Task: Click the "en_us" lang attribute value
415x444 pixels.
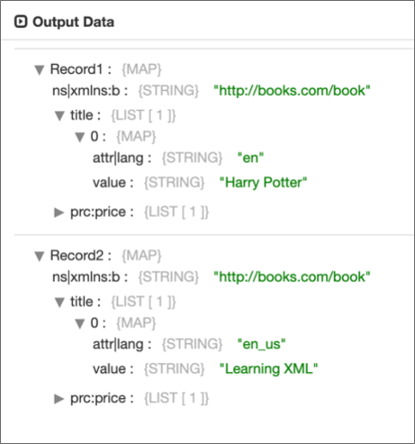Action: pos(261,344)
